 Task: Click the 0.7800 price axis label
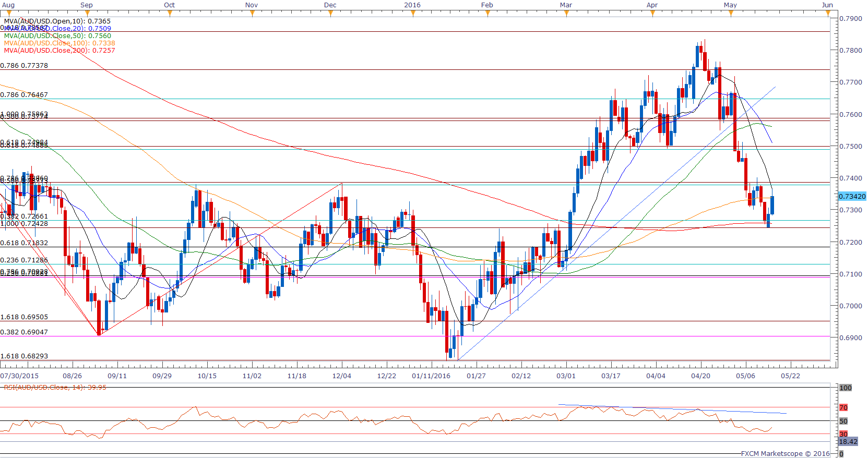pos(851,51)
